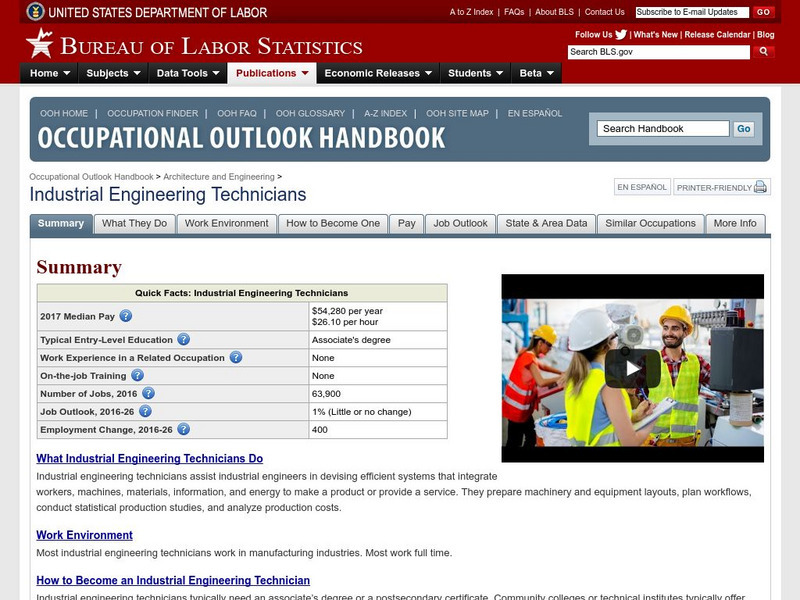The image size is (800, 600).
Task: Open the OCCUPATION FINDER link
Action: point(153,113)
